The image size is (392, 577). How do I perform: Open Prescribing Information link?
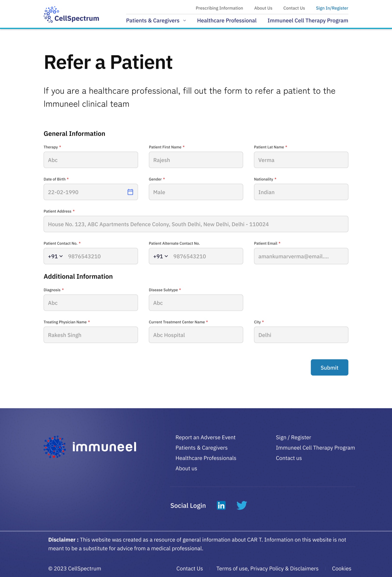tap(219, 8)
